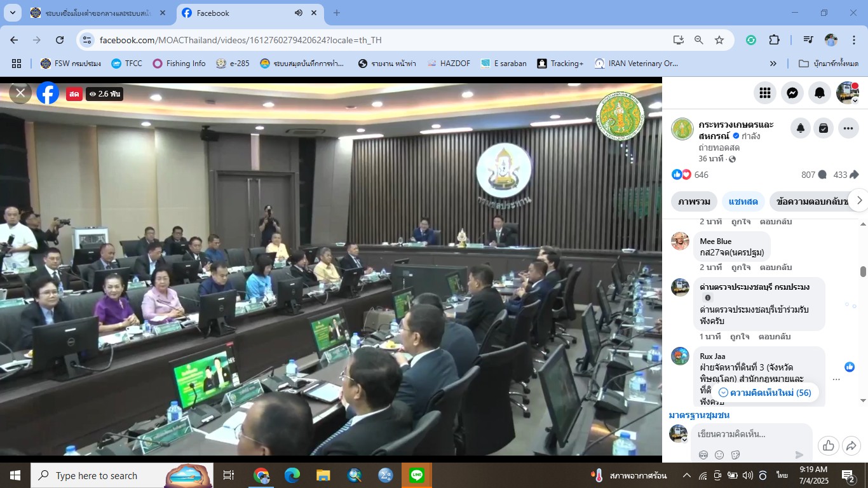Click the share arrow button below chat
This screenshot has height=488, width=868.
coord(851,445)
